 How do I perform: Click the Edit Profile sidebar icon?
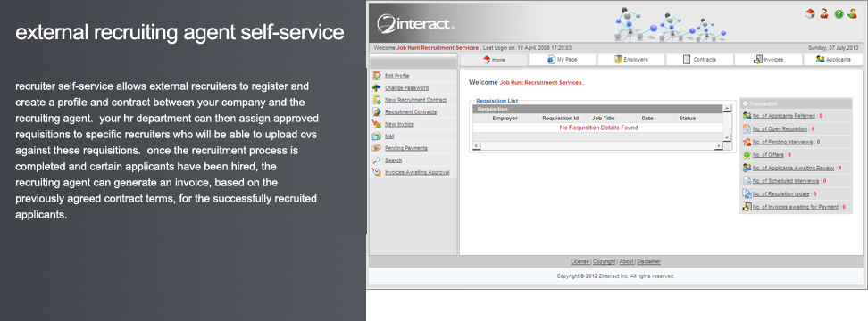click(377, 77)
